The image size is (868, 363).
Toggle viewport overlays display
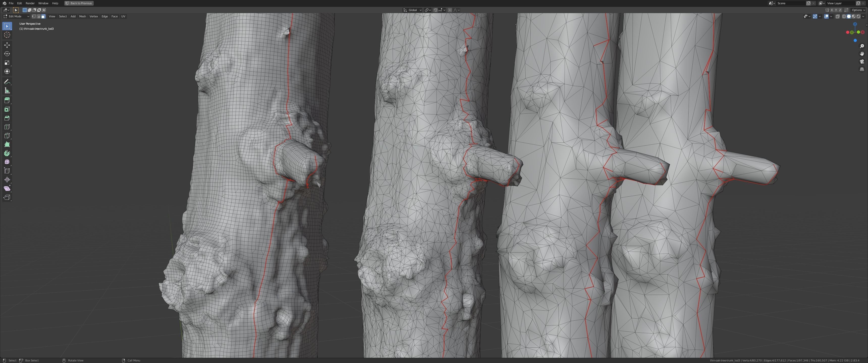click(826, 16)
